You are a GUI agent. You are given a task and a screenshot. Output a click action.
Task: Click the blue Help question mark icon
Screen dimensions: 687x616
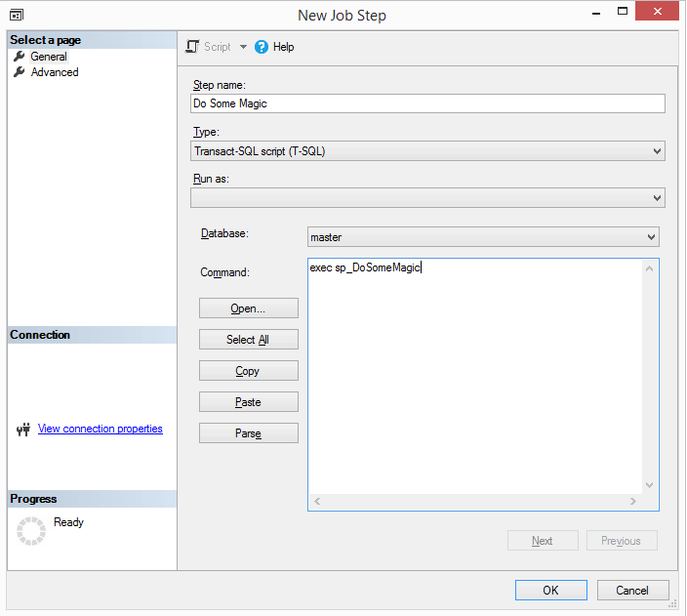(262, 47)
